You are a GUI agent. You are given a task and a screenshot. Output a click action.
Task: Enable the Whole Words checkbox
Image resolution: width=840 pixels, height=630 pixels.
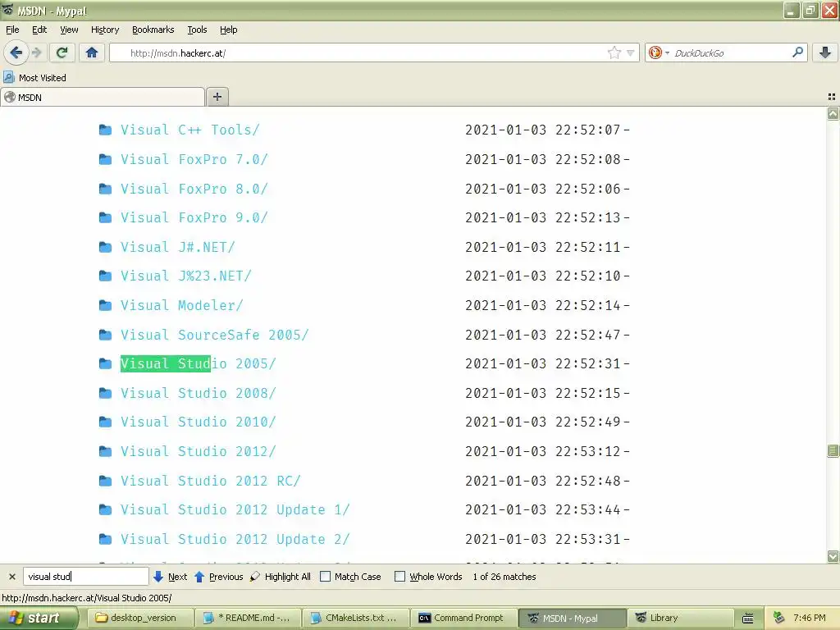pyautogui.click(x=399, y=577)
